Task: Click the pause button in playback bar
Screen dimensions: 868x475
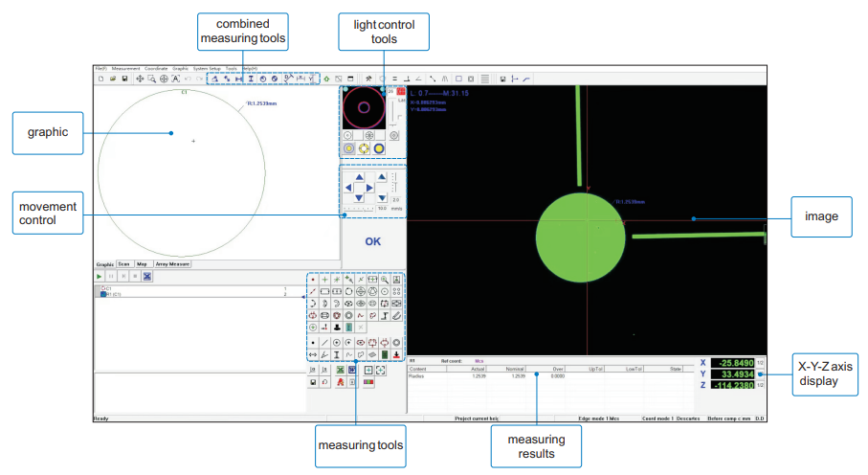Action: click(x=111, y=276)
